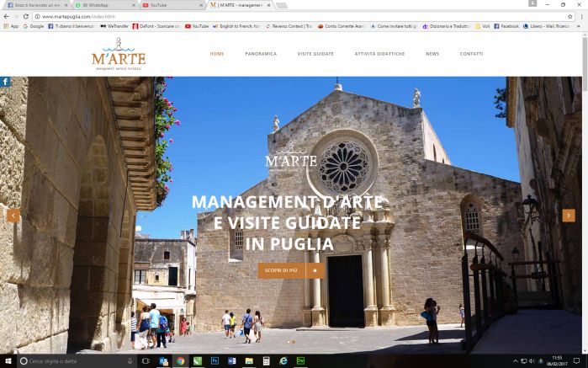Expand the hidden system tray icons
Viewport: 588px width, 368px height.
point(516,361)
